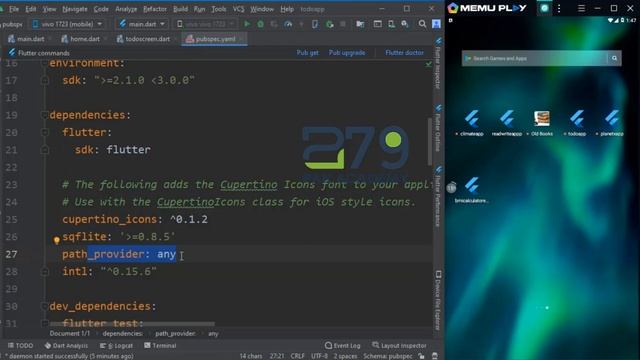This screenshot has height=360, width=640.
Task: Open the Old Books app in MEmu
Action: (542, 122)
